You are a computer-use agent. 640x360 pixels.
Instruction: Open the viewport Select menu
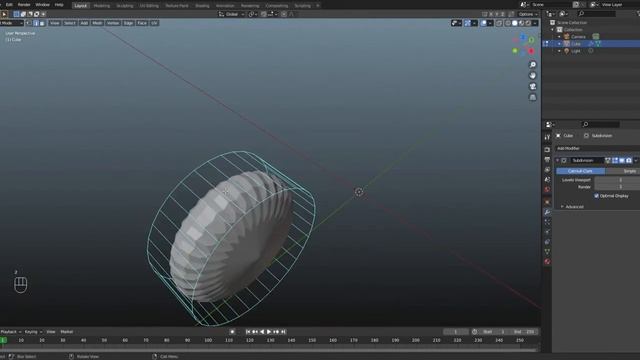[x=70, y=23]
